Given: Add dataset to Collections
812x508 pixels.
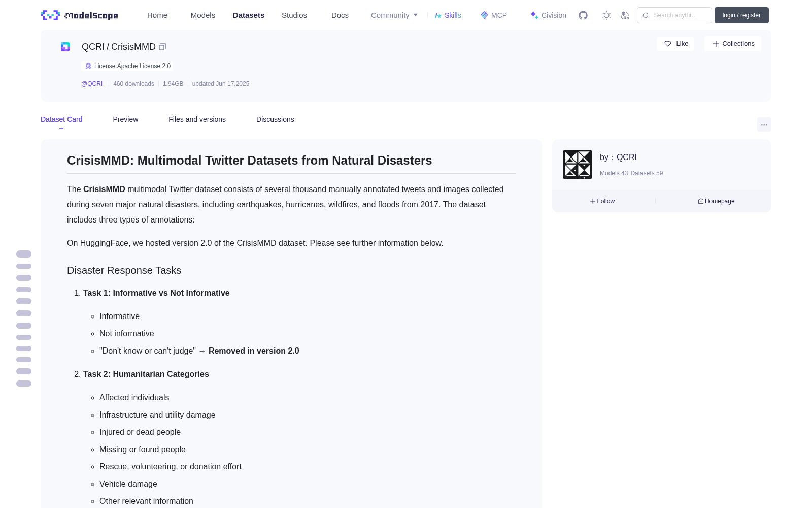Looking at the screenshot, I should coord(733,44).
